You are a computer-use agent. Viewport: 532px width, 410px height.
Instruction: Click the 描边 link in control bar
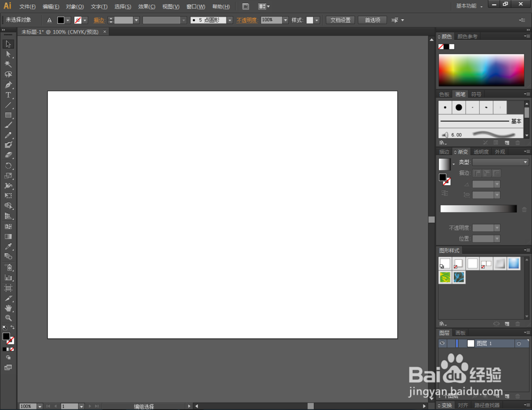[99, 20]
